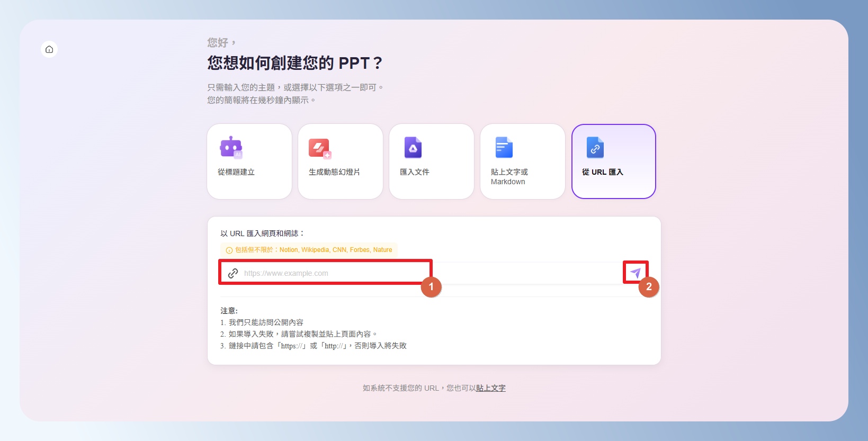Open the 貼上文字 link at the bottom

pyautogui.click(x=490, y=388)
